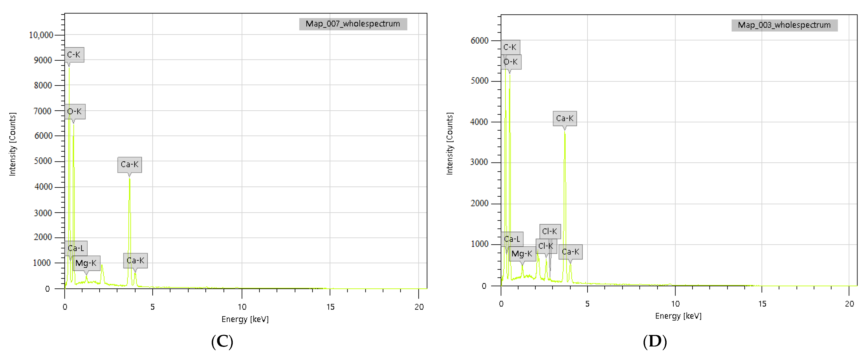868x355 pixels.
Task: Click the Mg-K peak label in chart C
Action: (x=86, y=263)
